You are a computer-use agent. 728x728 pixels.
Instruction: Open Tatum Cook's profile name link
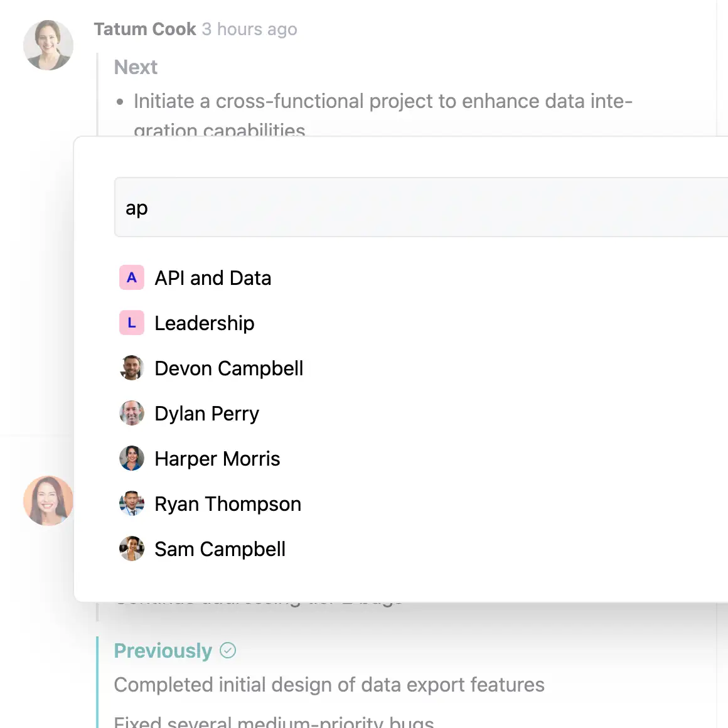click(x=145, y=29)
